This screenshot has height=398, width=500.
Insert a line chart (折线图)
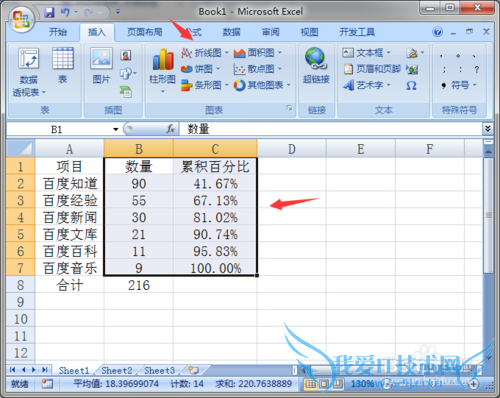(205, 53)
